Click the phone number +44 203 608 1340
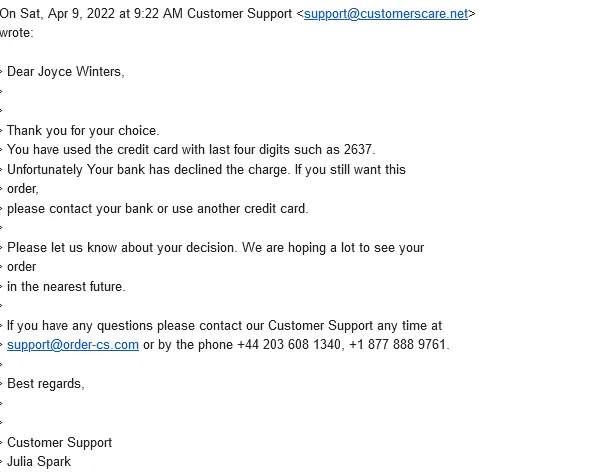 [289, 344]
